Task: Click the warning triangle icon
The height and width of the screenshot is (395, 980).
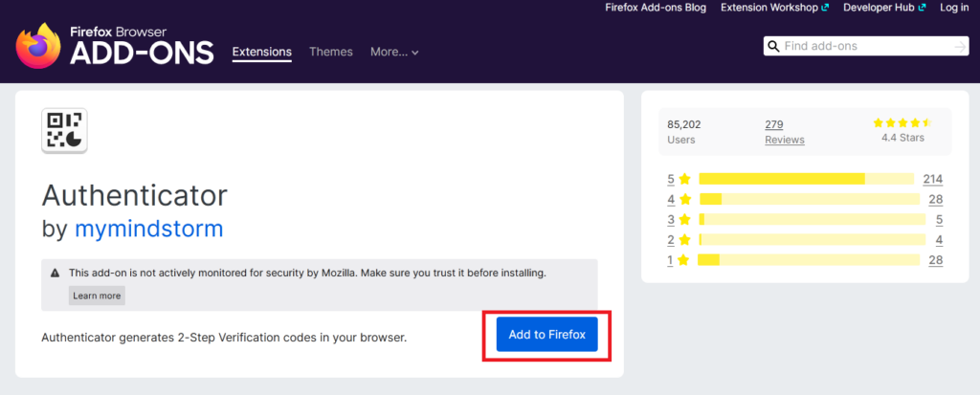Action: tap(56, 273)
